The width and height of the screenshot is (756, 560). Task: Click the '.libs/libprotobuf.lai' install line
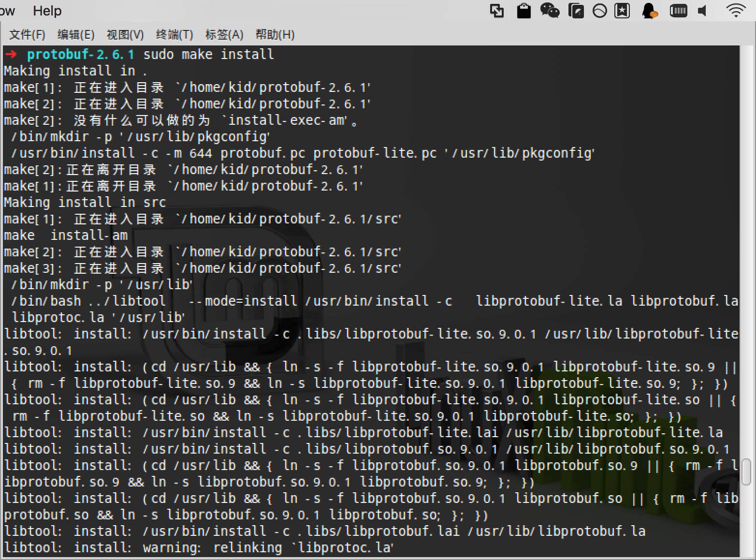coord(325,531)
